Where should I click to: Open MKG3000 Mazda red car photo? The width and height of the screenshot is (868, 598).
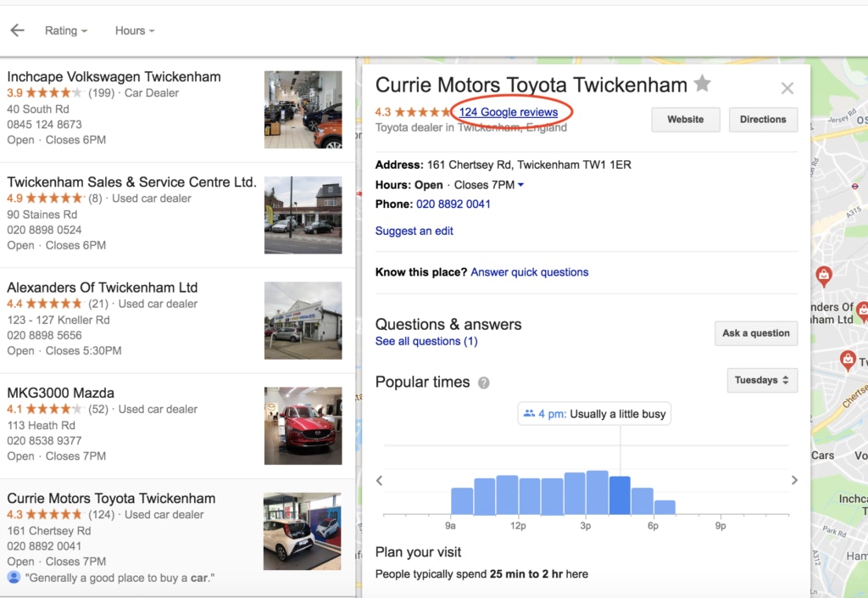pyautogui.click(x=303, y=426)
